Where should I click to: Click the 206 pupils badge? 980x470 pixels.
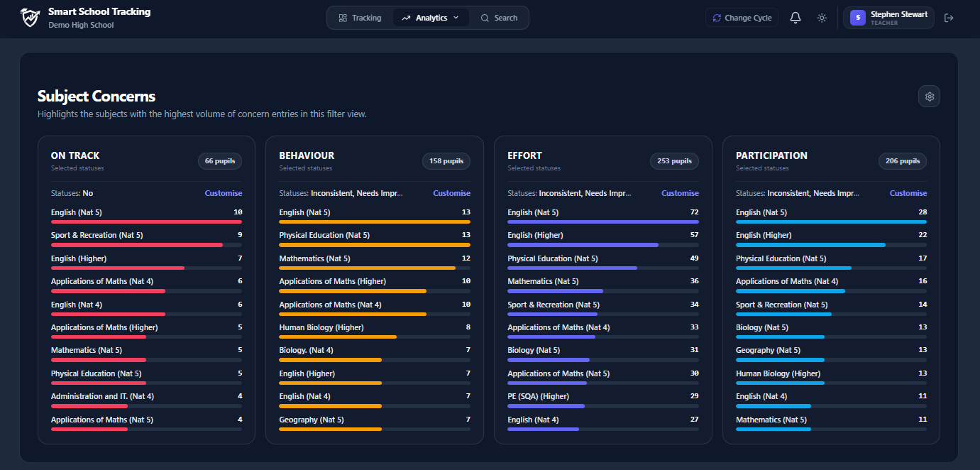coord(903,161)
